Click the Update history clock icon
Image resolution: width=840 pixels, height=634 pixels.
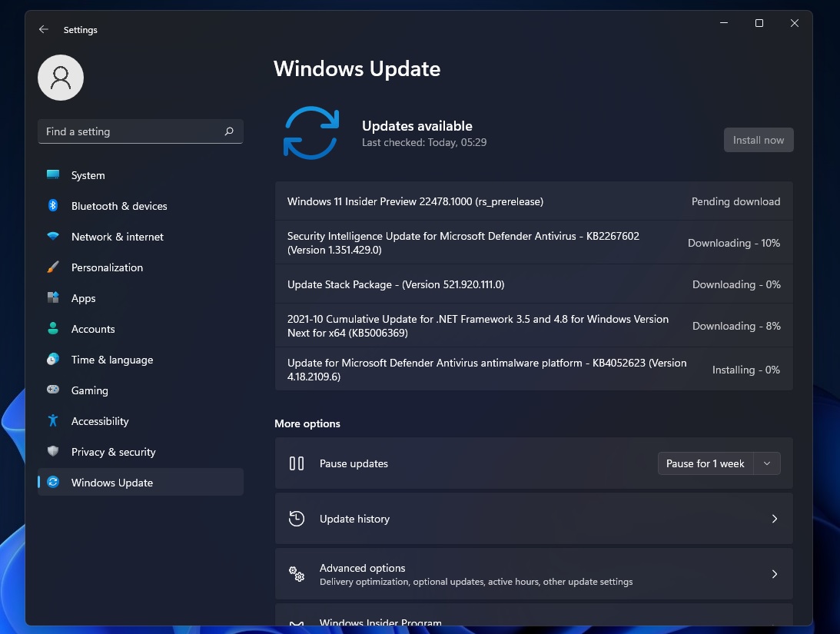297,518
